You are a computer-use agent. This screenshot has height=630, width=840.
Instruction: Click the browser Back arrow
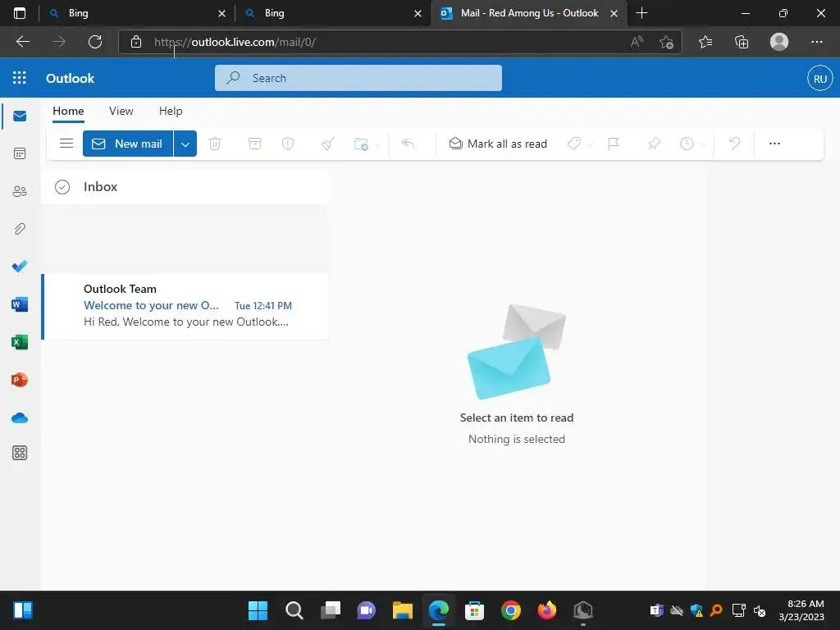[x=23, y=42]
